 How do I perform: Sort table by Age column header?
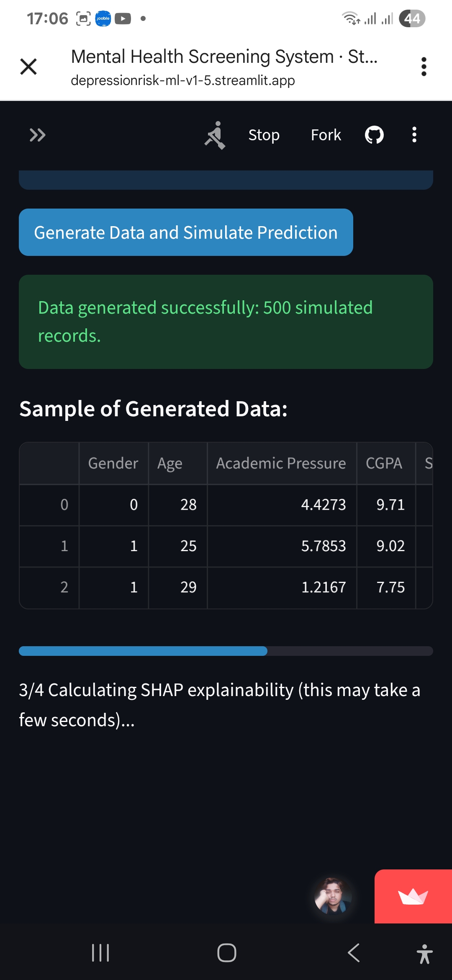170,463
